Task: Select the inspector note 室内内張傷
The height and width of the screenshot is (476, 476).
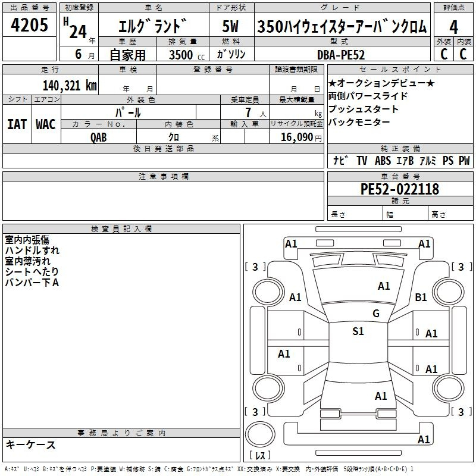Action: (27, 240)
